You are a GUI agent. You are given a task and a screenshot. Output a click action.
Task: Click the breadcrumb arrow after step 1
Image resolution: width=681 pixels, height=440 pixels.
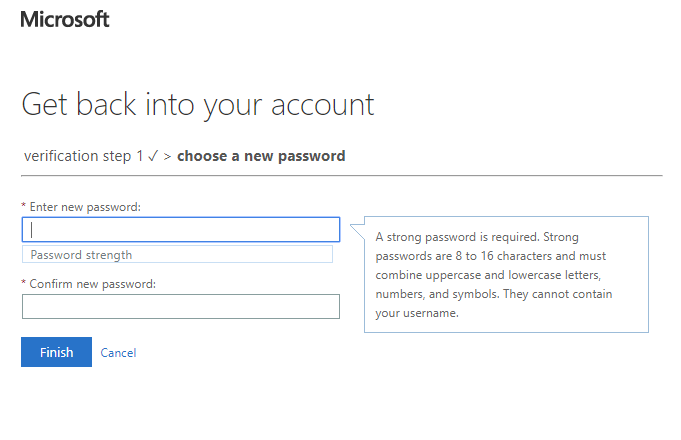(x=168, y=156)
